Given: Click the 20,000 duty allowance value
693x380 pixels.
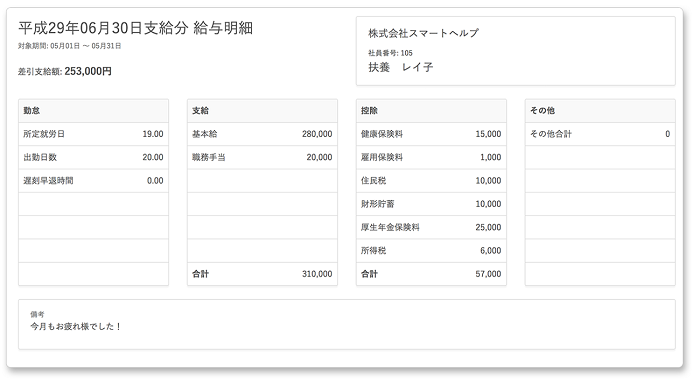Looking at the screenshot, I should pyautogui.click(x=320, y=157).
